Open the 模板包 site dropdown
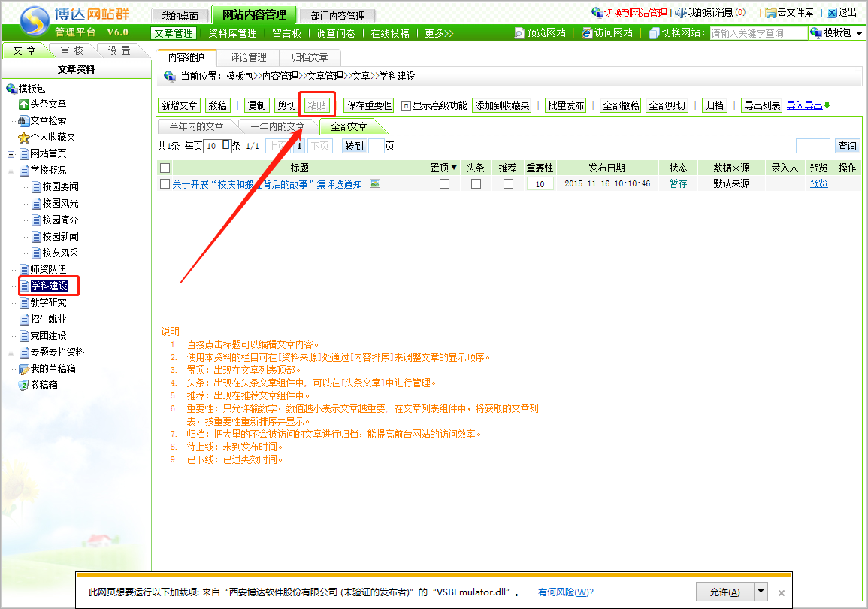The height and width of the screenshot is (609, 868). [859, 33]
